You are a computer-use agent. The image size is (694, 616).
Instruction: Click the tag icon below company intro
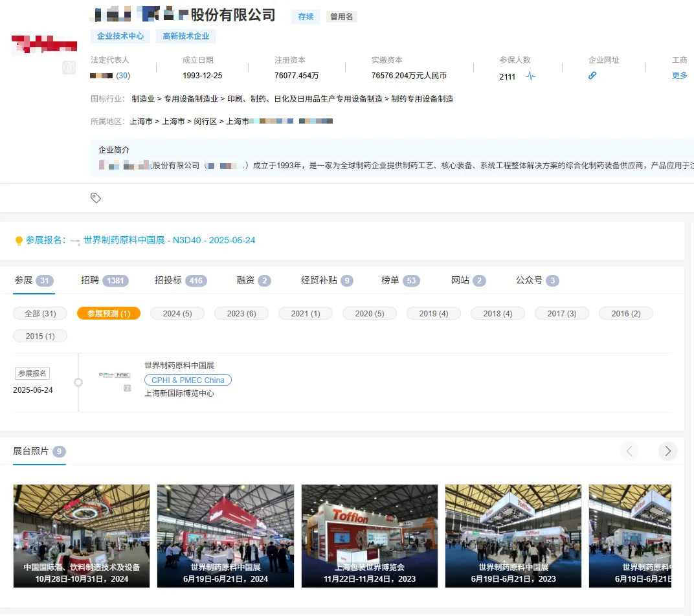click(96, 198)
